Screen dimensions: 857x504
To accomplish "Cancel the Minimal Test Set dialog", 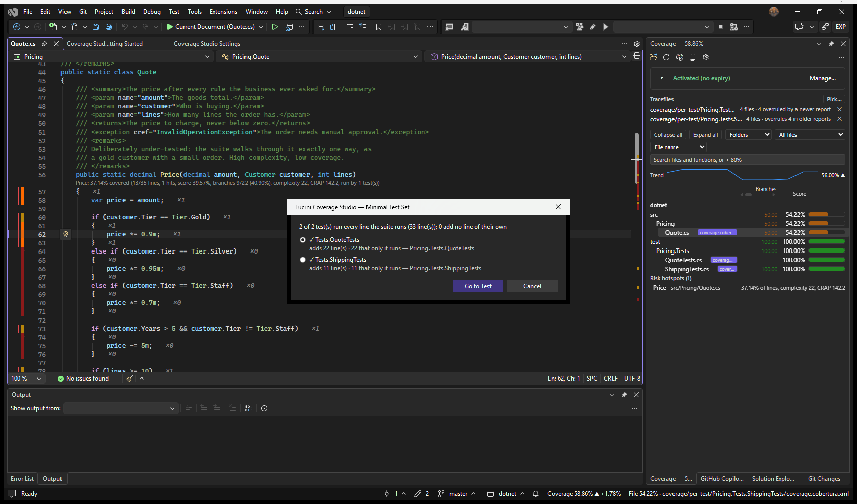I will pyautogui.click(x=532, y=286).
